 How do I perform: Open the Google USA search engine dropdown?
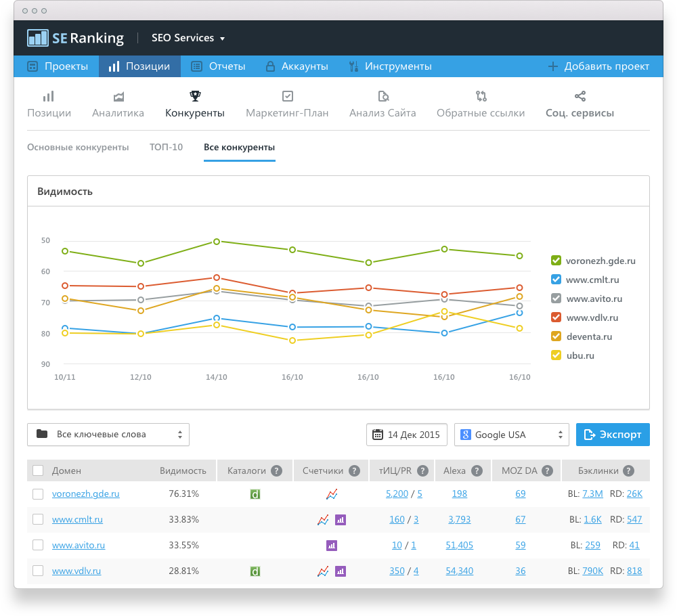(512, 435)
